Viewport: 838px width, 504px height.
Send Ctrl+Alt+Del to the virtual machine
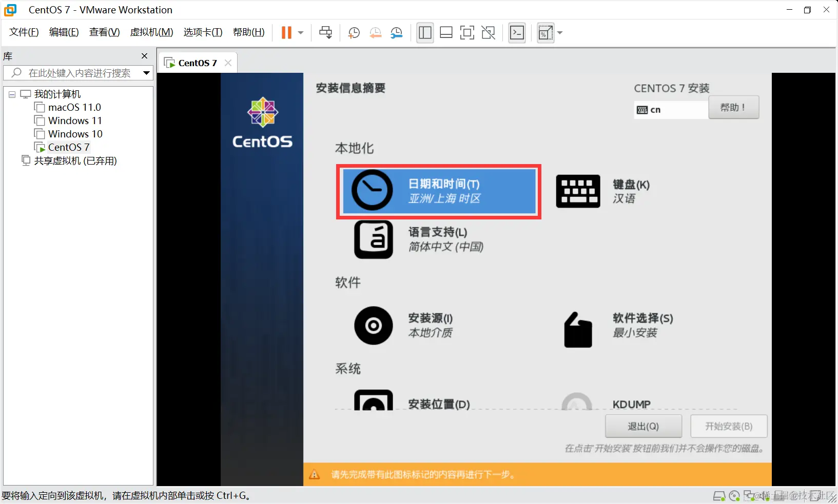click(x=325, y=33)
